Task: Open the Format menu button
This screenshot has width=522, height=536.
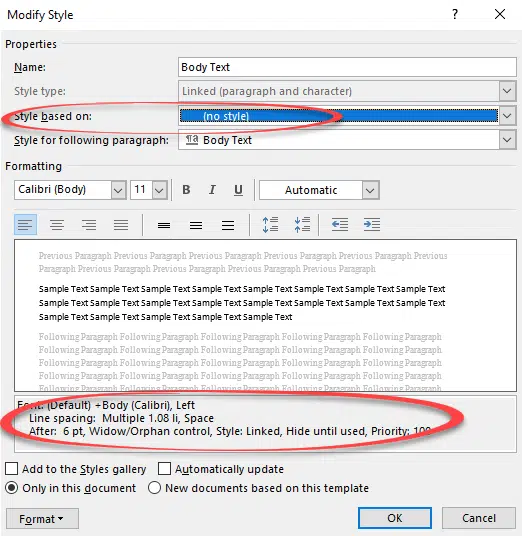Action: 42,519
